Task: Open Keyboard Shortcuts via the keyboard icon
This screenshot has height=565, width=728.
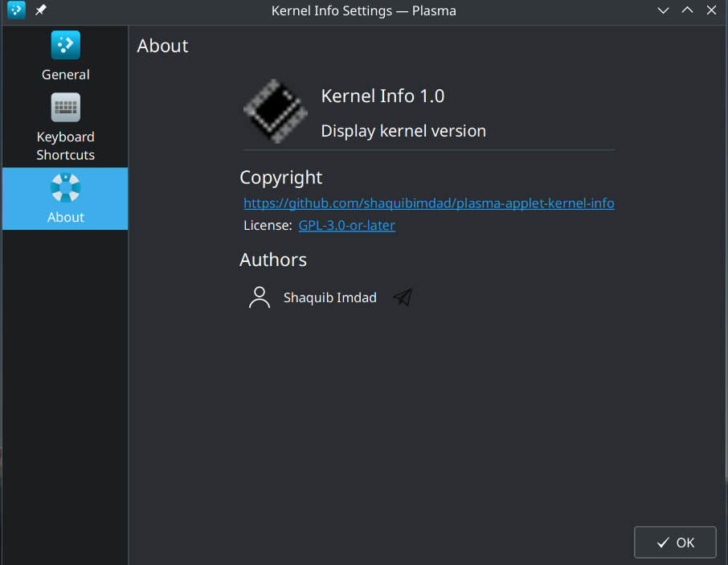Action: tap(65, 107)
